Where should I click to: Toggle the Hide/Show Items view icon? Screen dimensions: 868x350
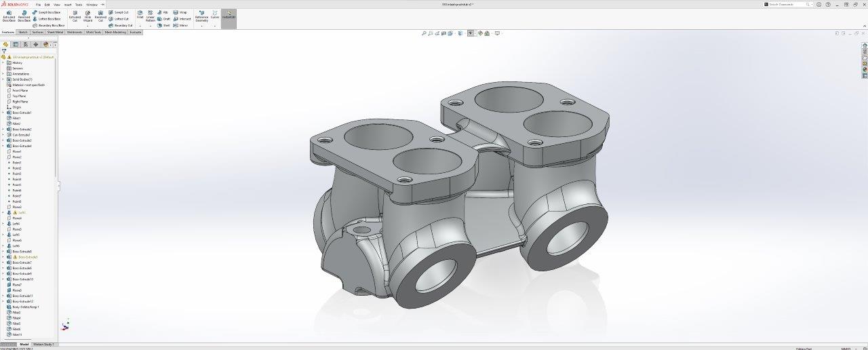(x=471, y=33)
